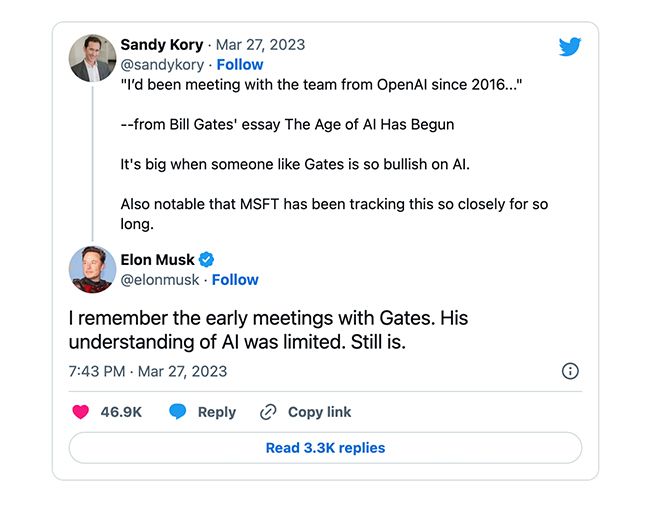Follow the @sandykory account
Screen dimensions: 650x509
[x=240, y=65]
